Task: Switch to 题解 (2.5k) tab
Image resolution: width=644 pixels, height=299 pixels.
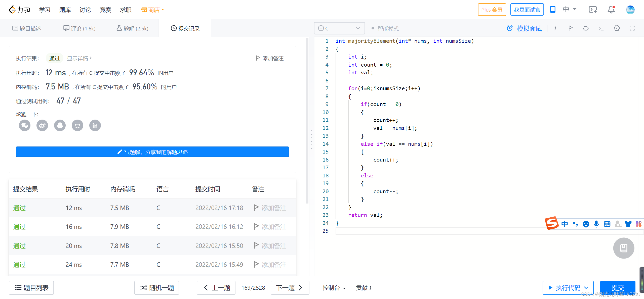Action: tap(132, 28)
